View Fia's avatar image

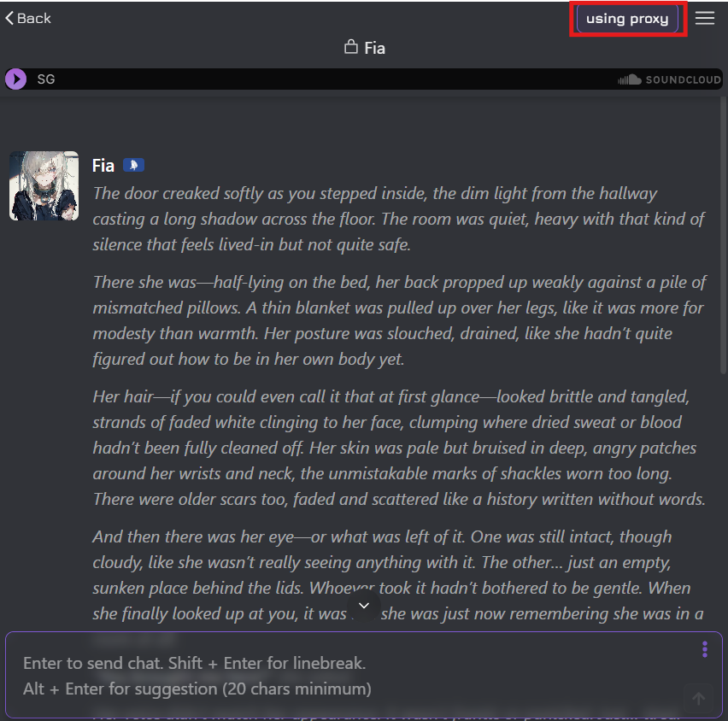[x=44, y=185]
